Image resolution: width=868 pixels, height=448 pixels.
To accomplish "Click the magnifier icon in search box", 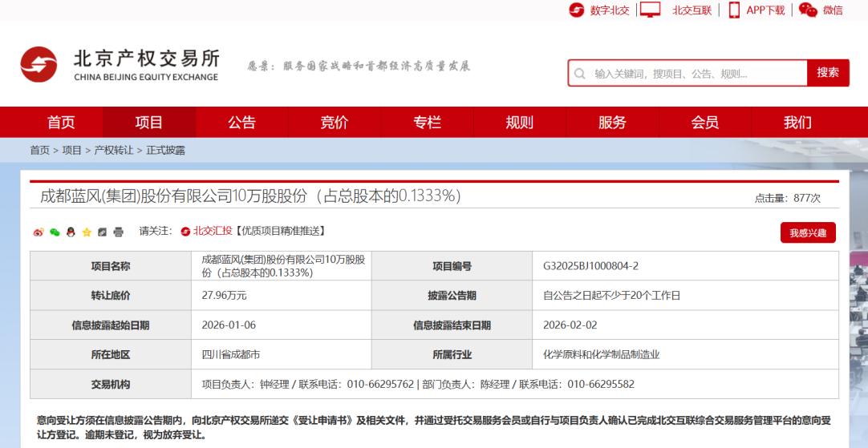I will pos(580,74).
